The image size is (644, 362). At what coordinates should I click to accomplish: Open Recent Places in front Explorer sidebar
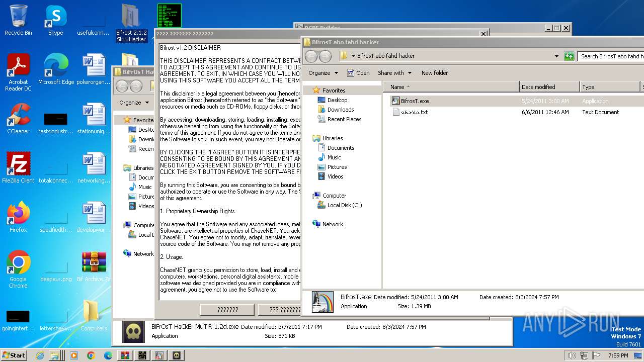point(344,119)
